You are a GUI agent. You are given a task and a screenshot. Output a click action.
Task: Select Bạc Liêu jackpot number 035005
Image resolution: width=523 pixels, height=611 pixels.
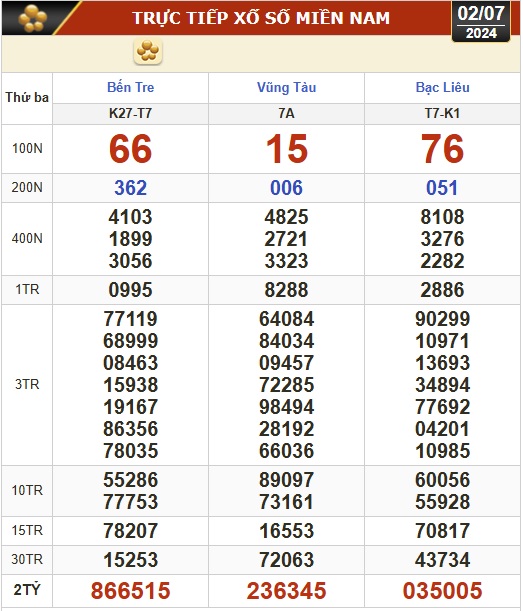tap(442, 590)
